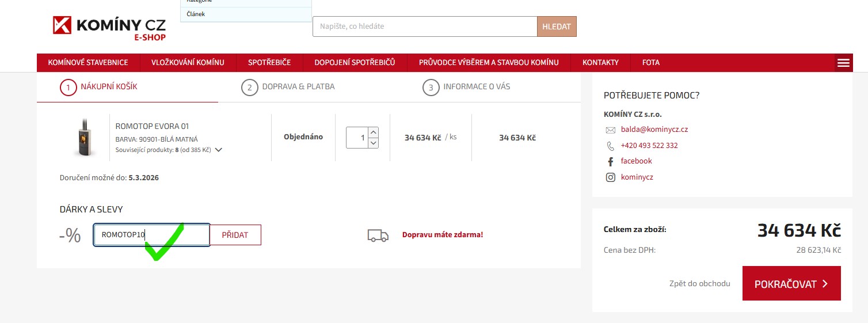This screenshot has width=868, height=323.
Task: Click the Objednáno status label
Action: coord(303,137)
